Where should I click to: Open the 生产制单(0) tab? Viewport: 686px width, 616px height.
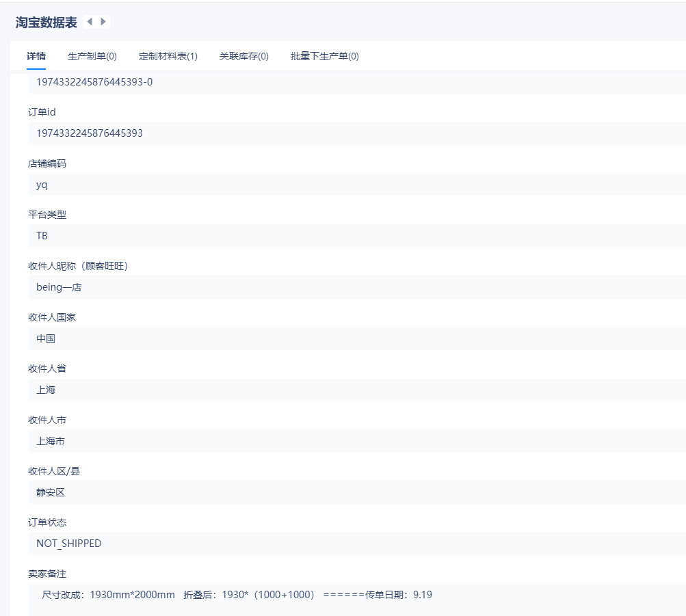click(92, 56)
